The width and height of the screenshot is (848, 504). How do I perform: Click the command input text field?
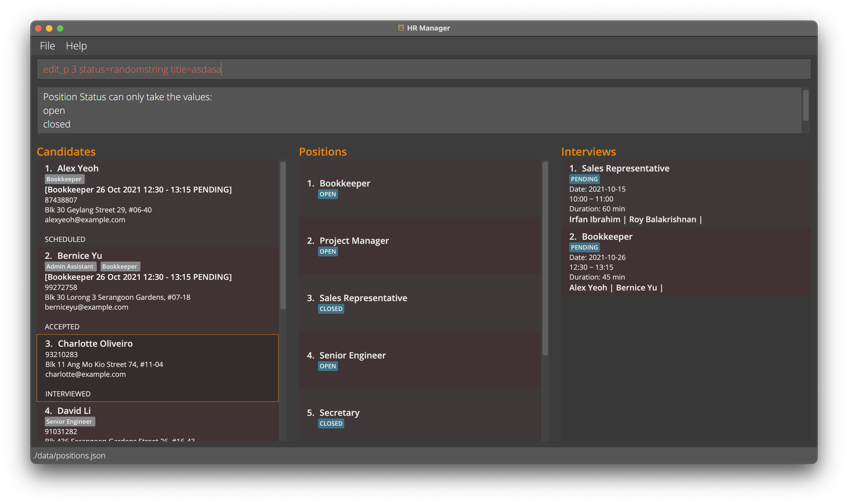pos(423,69)
